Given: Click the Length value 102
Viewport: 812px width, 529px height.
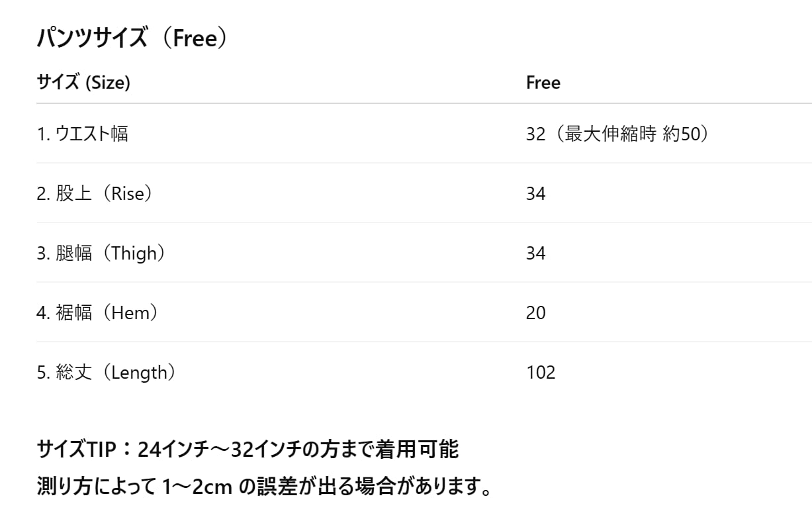Looking at the screenshot, I should [x=541, y=373].
